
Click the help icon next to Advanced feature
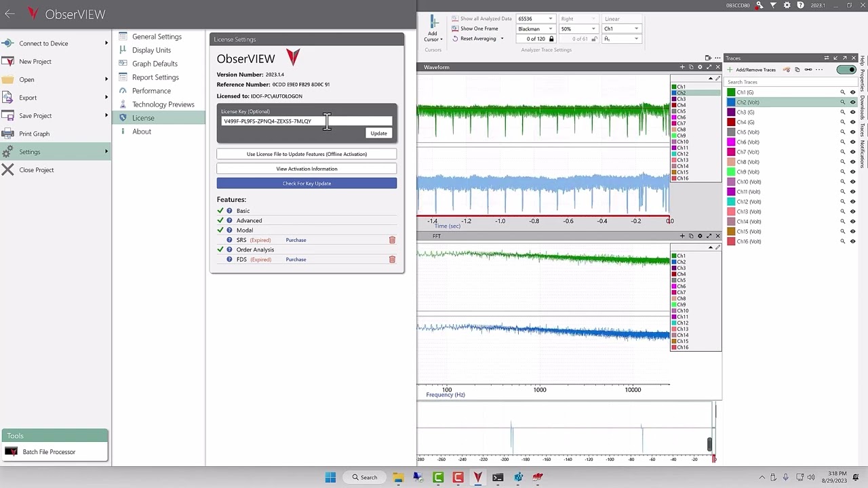point(229,220)
